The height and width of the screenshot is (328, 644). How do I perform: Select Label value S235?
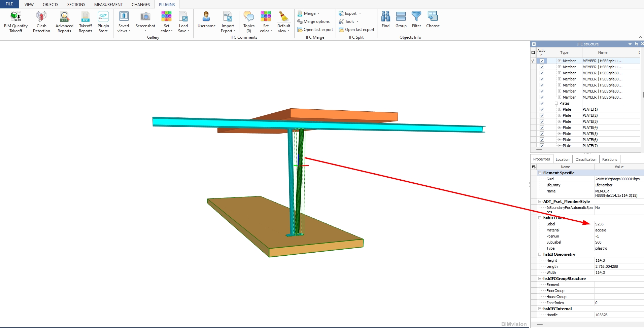[599, 224]
